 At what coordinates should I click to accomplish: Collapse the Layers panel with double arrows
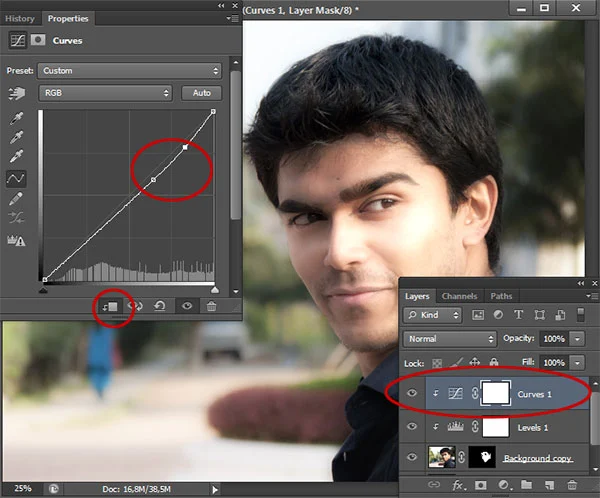point(581,283)
